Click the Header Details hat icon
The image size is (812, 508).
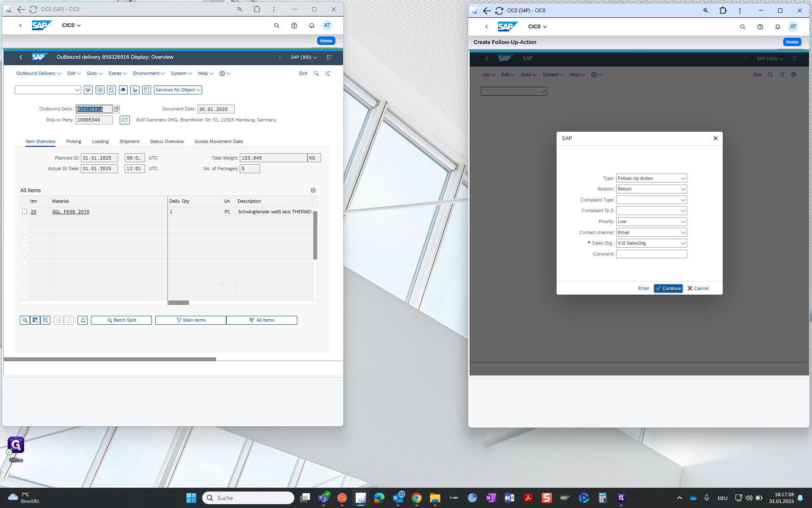point(123,90)
